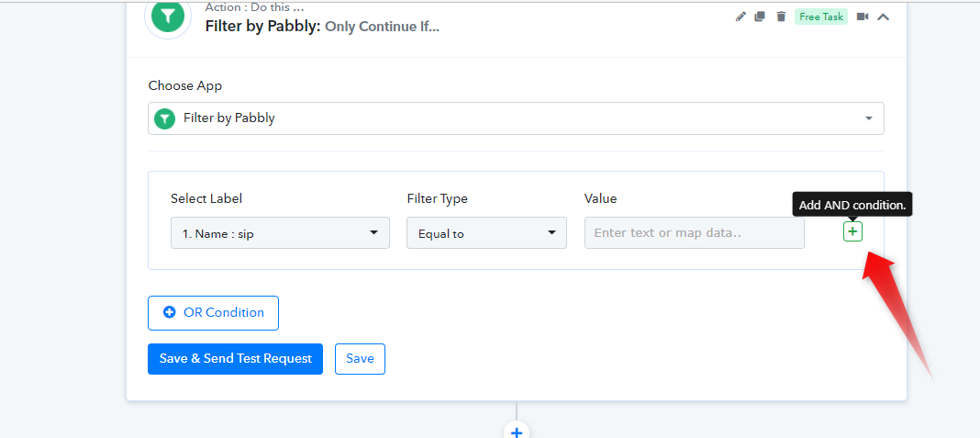Screen dimensions: 980x438
Task: Click Save & Send Test Request
Action: click(x=235, y=358)
